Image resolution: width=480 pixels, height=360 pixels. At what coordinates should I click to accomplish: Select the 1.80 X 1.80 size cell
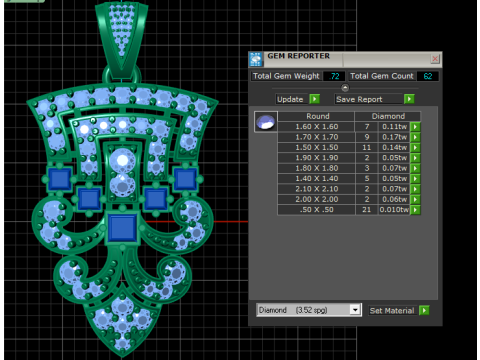point(317,168)
